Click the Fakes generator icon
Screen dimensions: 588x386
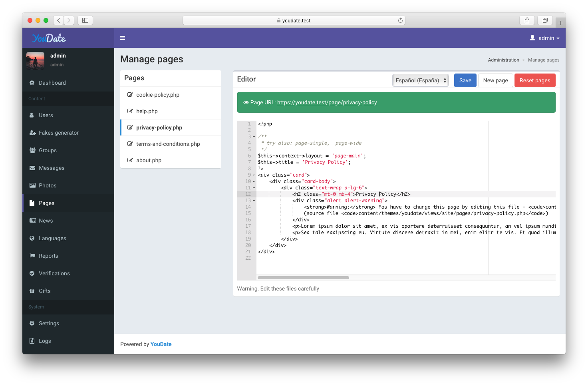[32, 133]
